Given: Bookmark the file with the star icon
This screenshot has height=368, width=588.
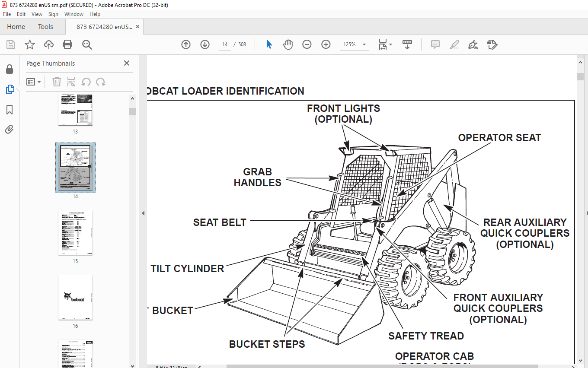Looking at the screenshot, I should [x=29, y=44].
